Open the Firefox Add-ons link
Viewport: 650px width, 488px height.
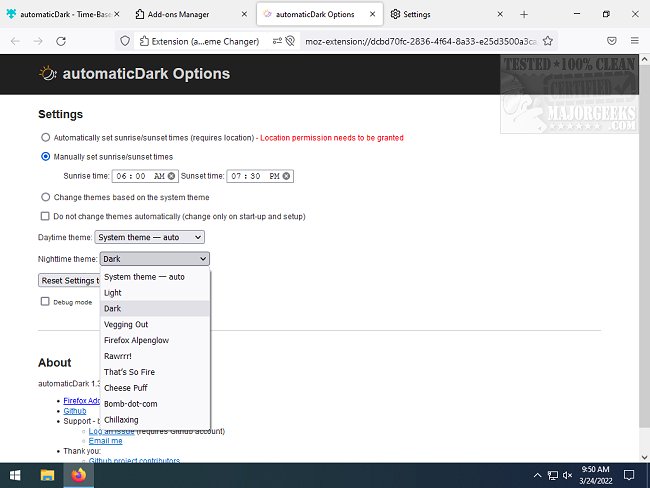coord(82,401)
